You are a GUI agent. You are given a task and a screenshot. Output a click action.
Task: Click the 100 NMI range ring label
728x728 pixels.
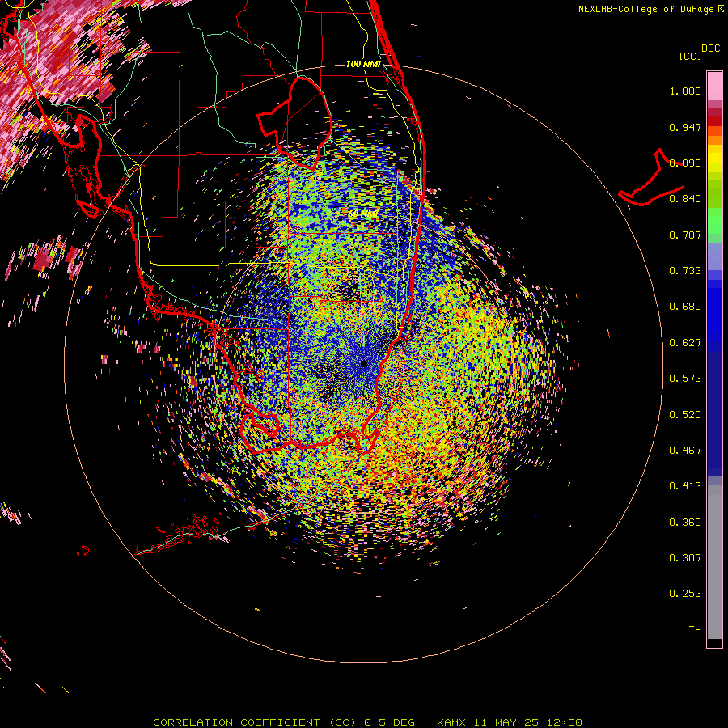click(363, 64)
